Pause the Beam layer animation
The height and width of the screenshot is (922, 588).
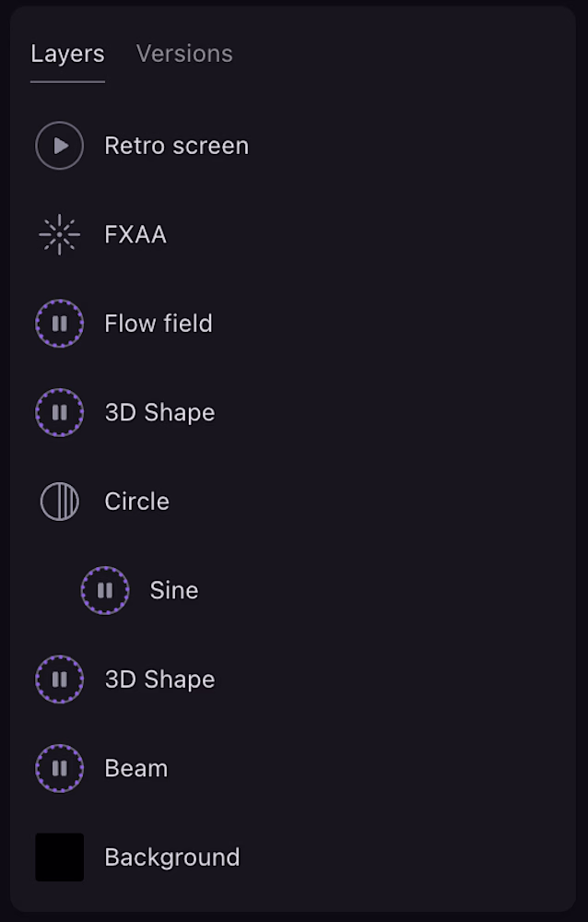(x=60, y=768)
